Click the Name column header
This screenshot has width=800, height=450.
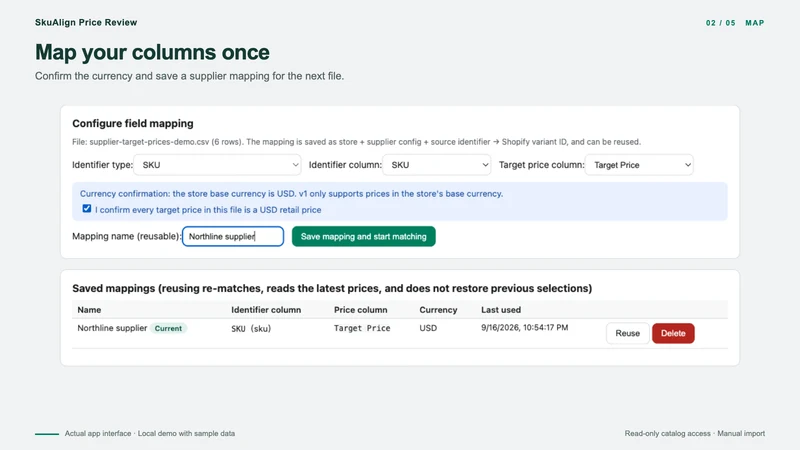(x=89, y=310)
